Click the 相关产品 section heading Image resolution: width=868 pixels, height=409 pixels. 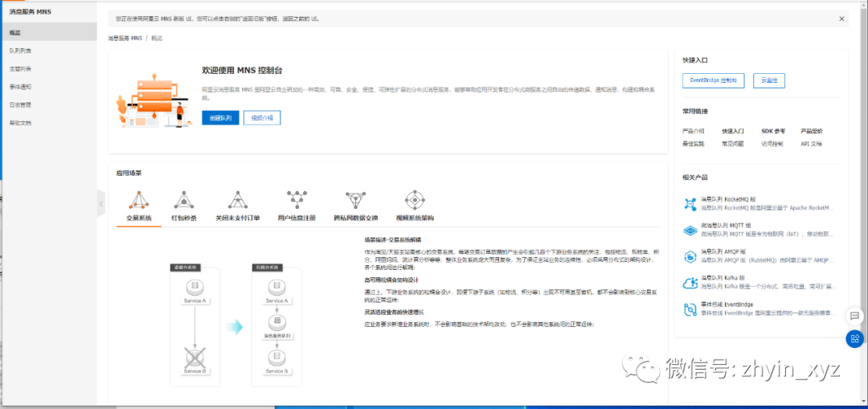[694, 178]
